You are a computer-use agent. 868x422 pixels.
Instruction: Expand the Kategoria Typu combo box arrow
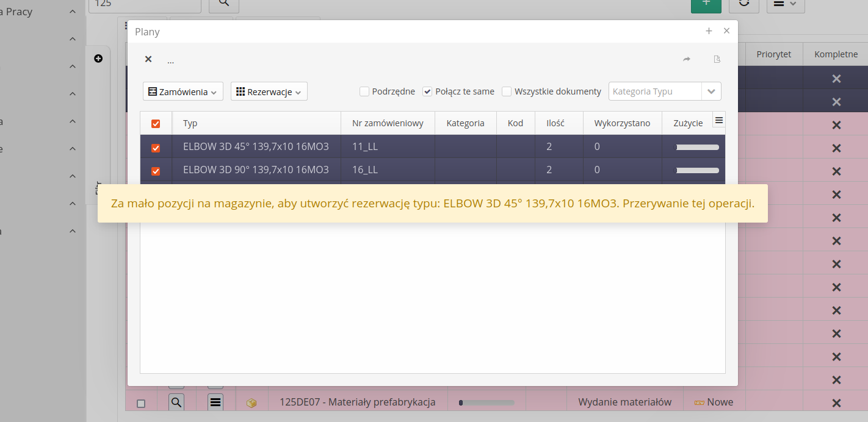pyautogui.click(x=711, y=91)
